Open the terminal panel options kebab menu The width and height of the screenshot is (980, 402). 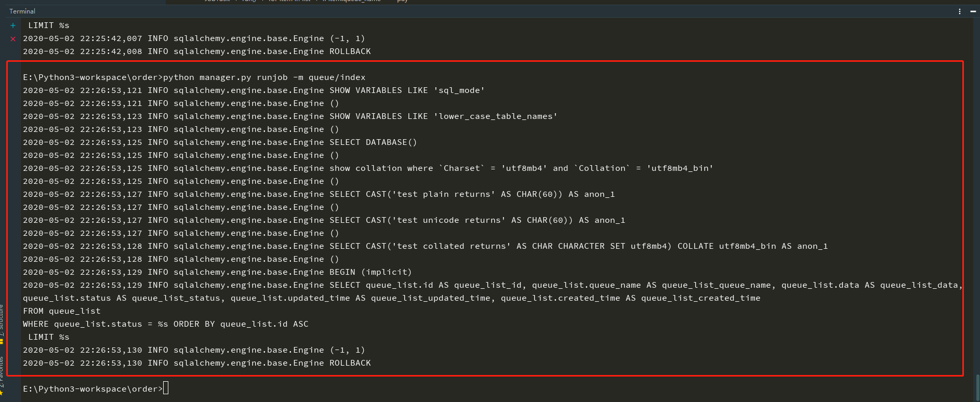click(x=959, y=11)
